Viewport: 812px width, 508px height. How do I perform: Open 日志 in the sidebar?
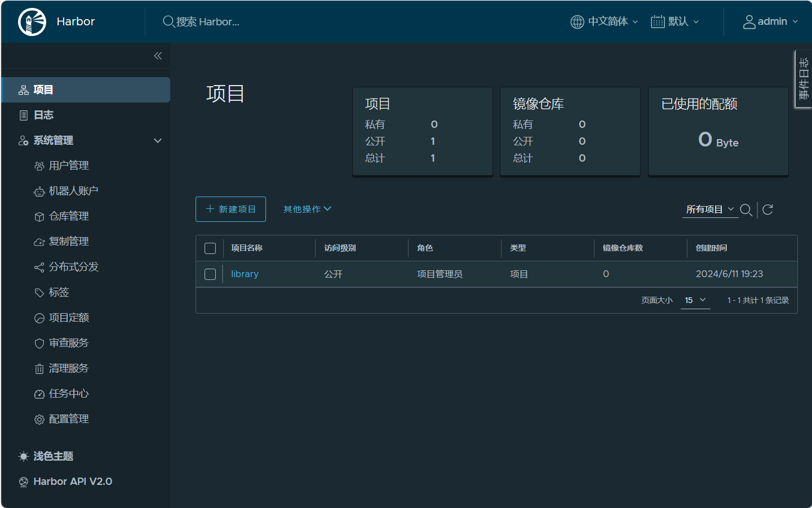coord(43,115)
